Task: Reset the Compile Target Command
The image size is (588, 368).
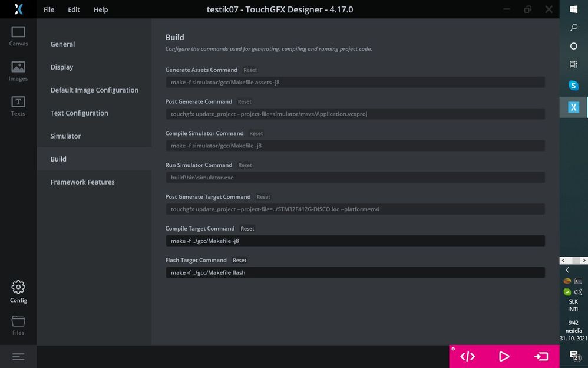Action: coord(247,228)
